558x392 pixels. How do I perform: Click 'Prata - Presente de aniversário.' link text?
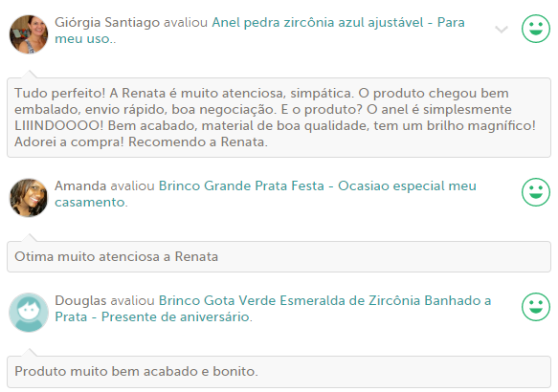coord(153,316)
